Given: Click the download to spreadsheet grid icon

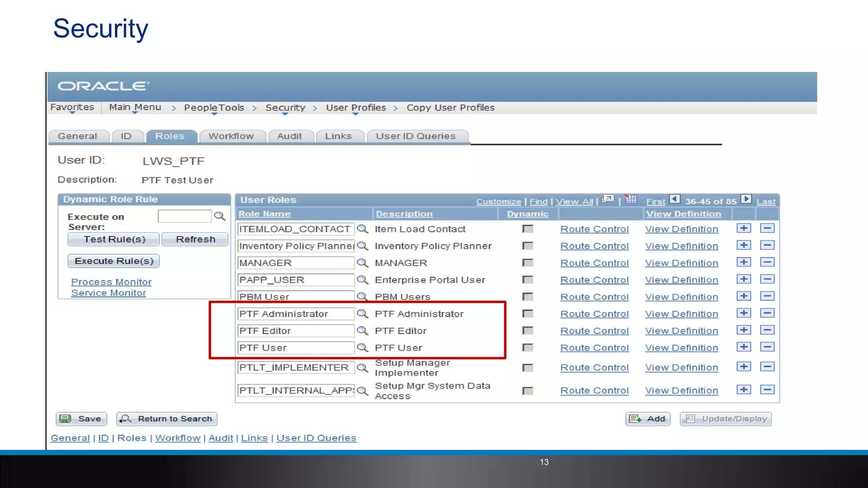Looking at the screenshot, I should (x=631, y=199).
